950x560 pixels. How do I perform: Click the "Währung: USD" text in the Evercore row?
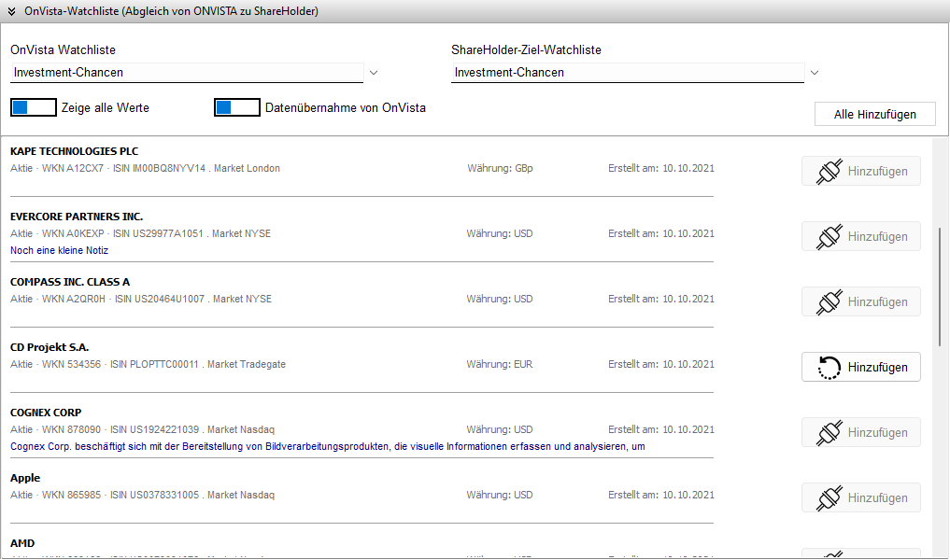click(499, 233)
